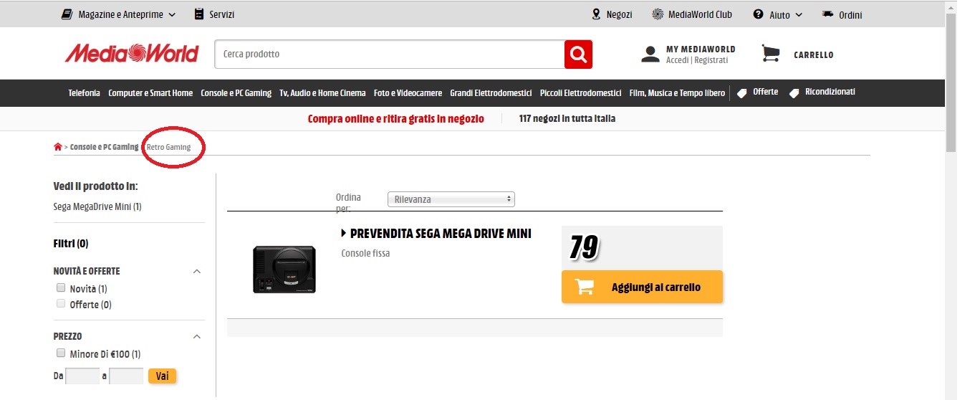980x400 pixels.
Task: Expand the Prevendita Sega Mega Drive Mini triangle
Action: (344, 234)
